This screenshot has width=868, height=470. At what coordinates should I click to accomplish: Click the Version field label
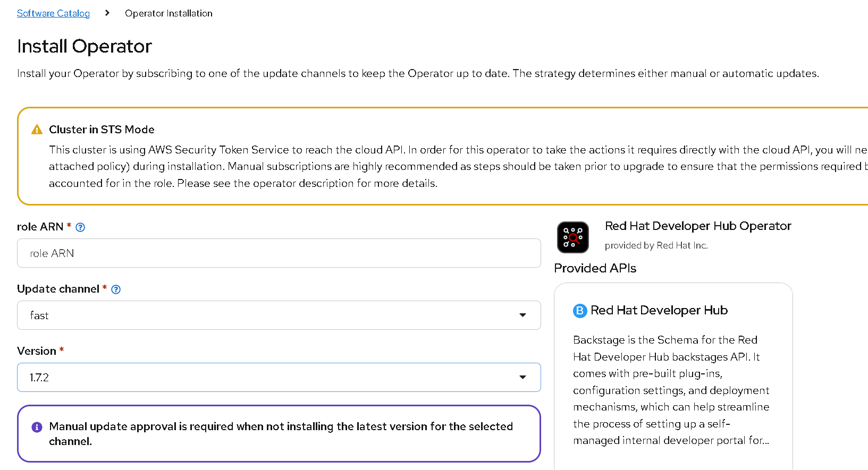36,351
